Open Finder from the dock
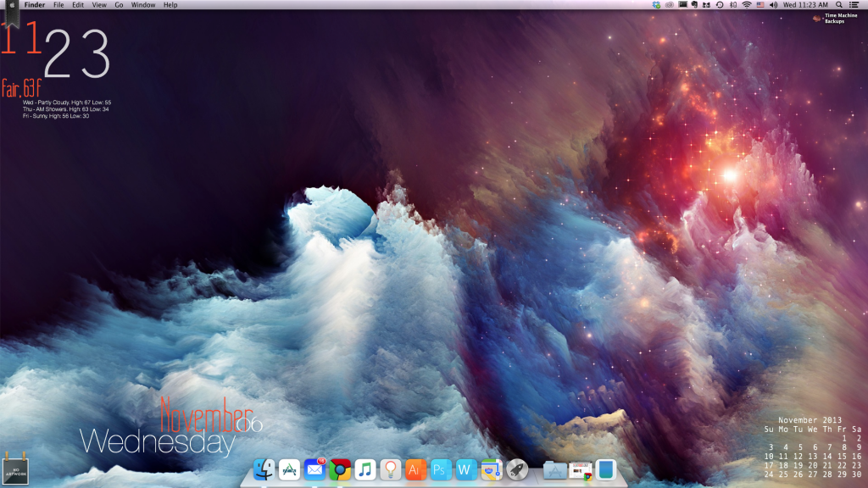 (x=264, y=469)
